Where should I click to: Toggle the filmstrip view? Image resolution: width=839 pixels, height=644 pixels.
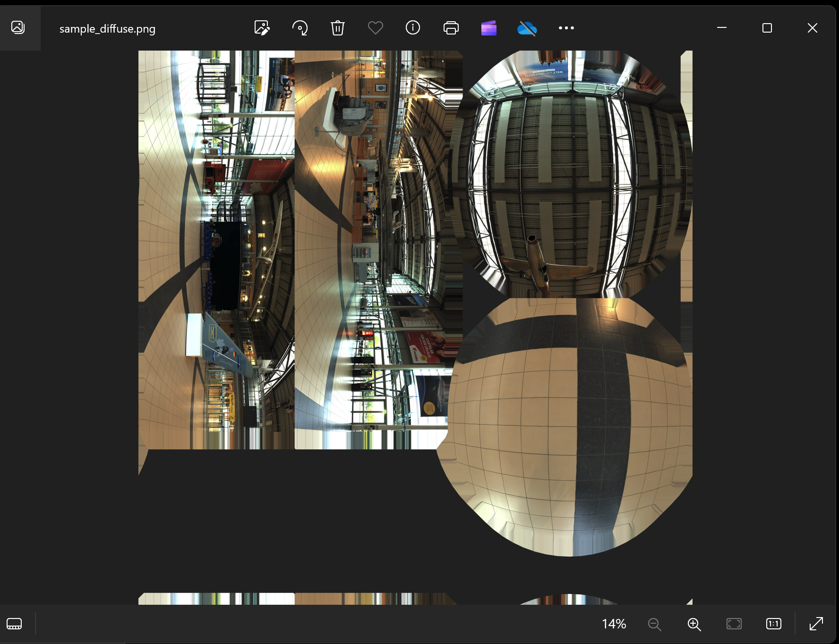point(14,624)
